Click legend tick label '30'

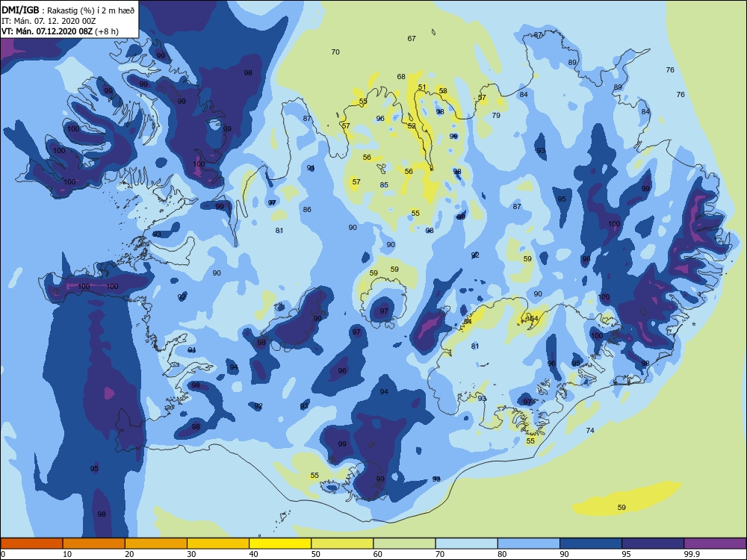point(191,554)
